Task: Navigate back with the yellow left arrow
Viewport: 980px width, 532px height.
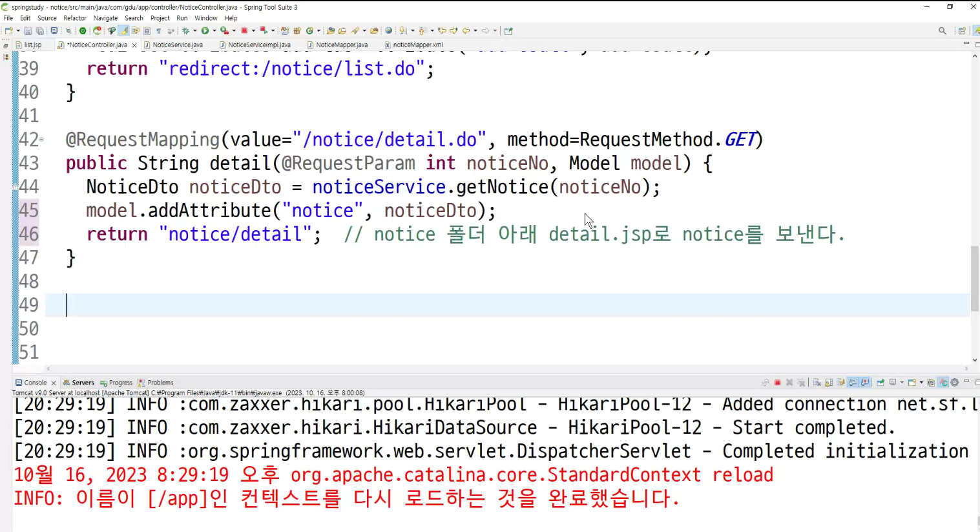Action: pos(465,30)
